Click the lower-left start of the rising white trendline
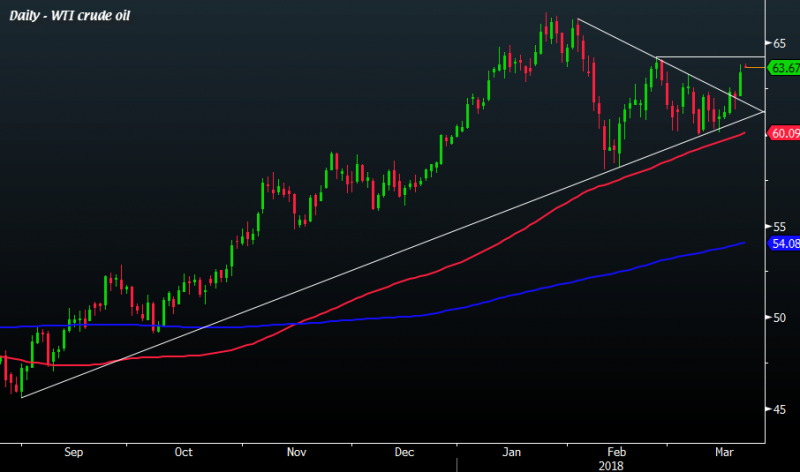 tap(21, 397)
